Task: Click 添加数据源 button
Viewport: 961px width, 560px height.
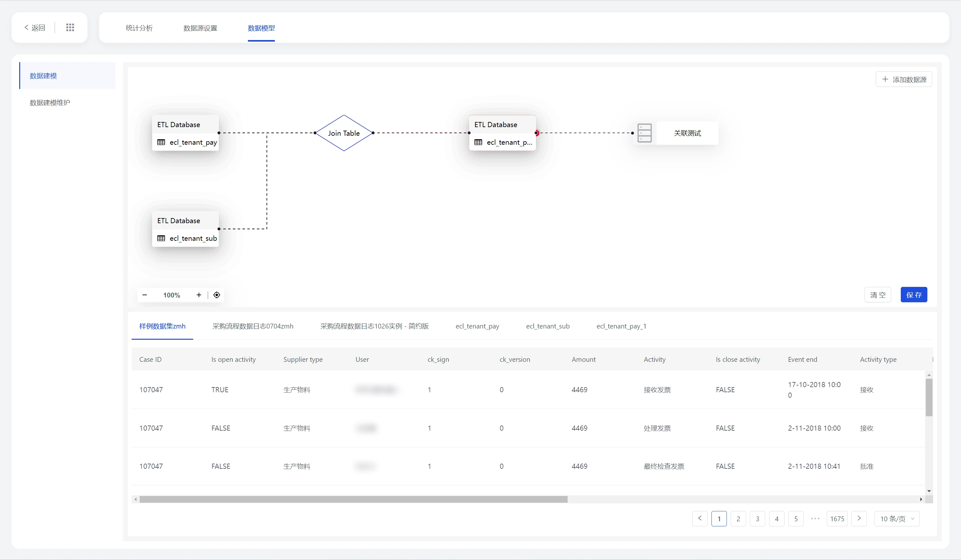Action: tap(904, 79)
